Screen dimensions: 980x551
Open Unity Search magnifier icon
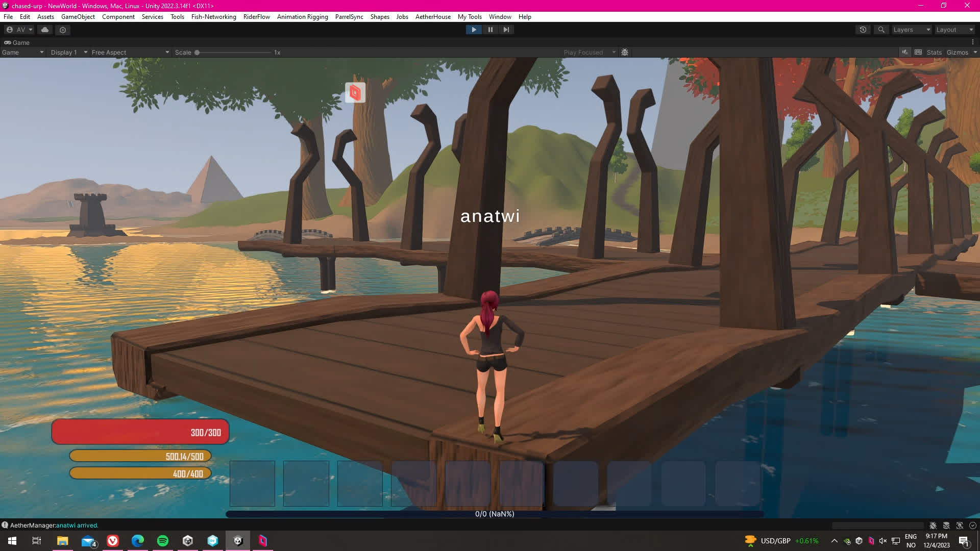tap(881, 30)
